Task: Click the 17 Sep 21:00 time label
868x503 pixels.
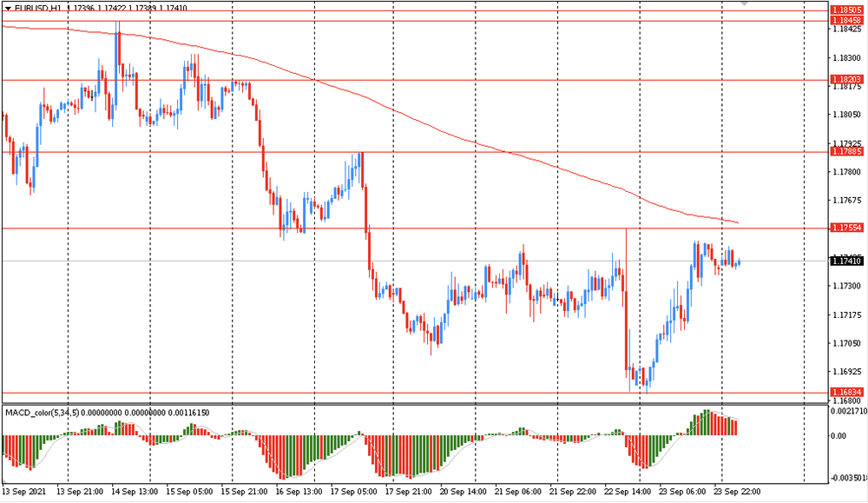Action: click(409, 492)
